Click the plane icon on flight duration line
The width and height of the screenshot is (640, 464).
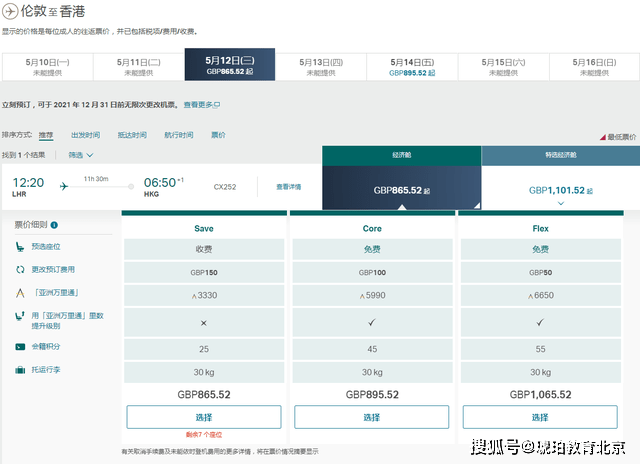[x=64, y=186]
